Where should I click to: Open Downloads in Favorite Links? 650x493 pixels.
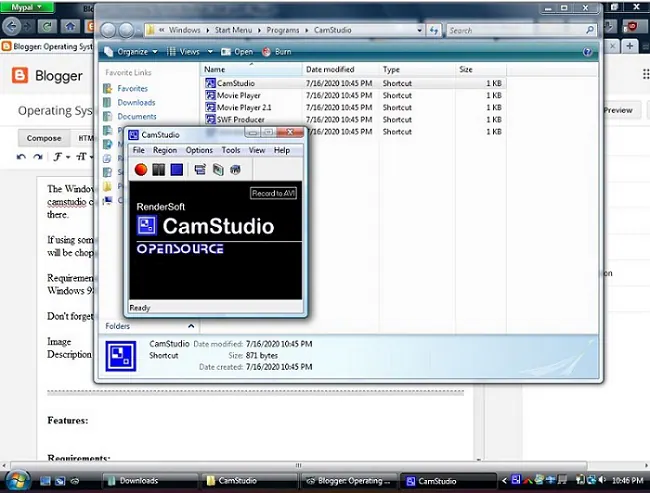[x=136, y=102]
